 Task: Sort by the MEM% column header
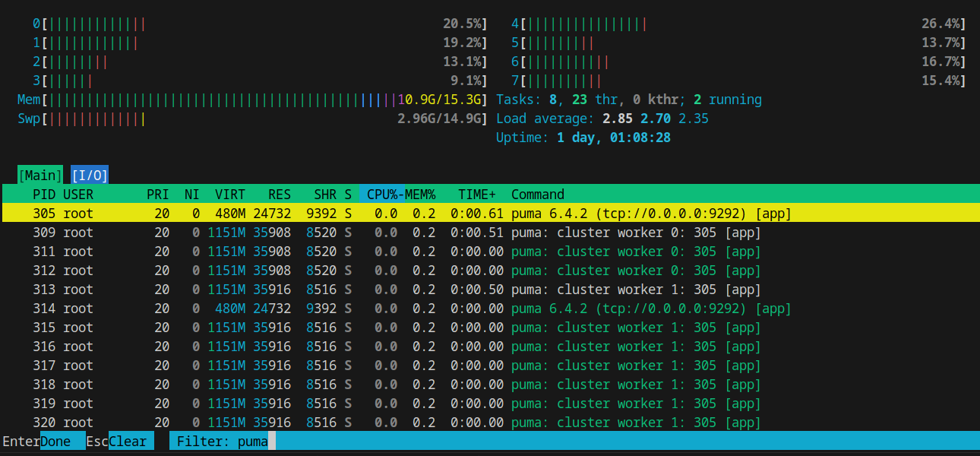[420, 195]
